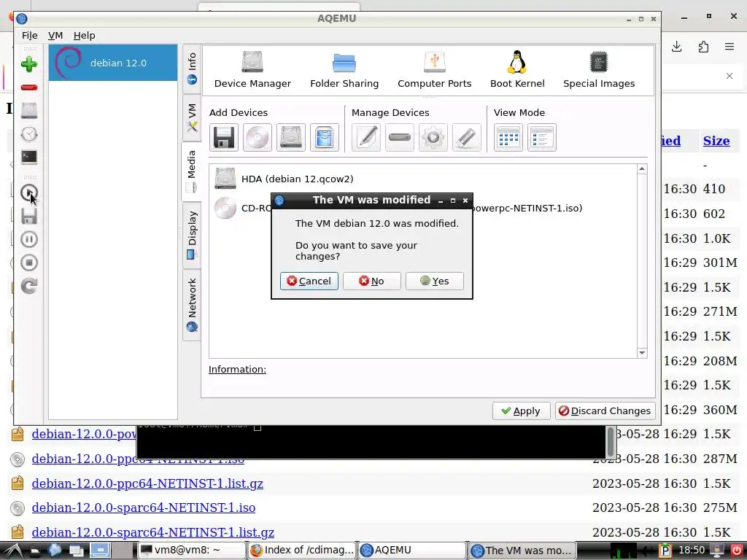Switch to the Display tab

(192, 236)
